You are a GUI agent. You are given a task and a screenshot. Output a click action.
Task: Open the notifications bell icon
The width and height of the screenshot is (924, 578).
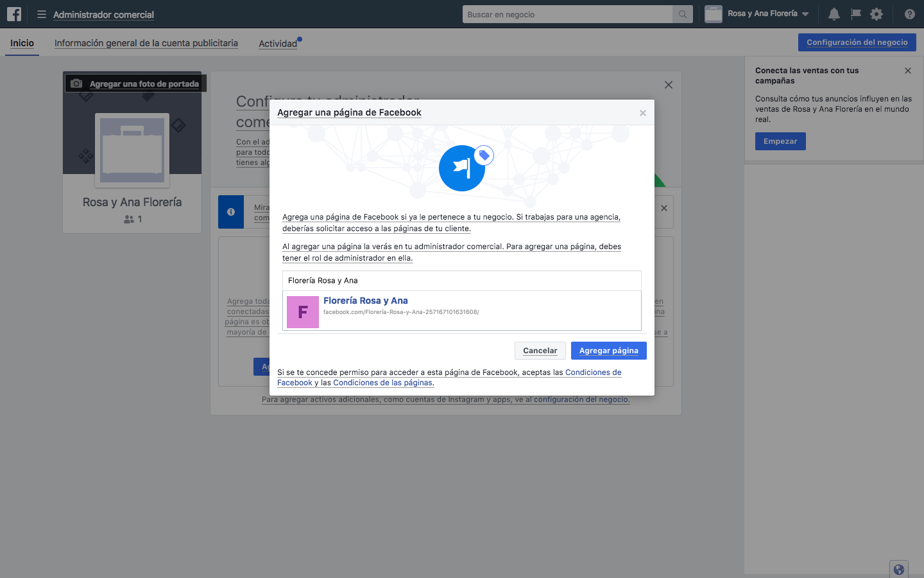[x=834, y=14]
